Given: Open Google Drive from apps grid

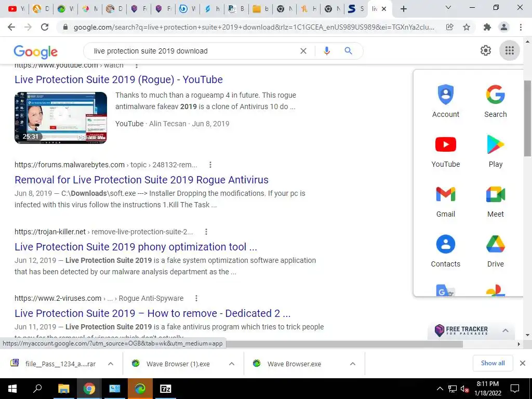Looking at the screenshot, I should (495, 251).
